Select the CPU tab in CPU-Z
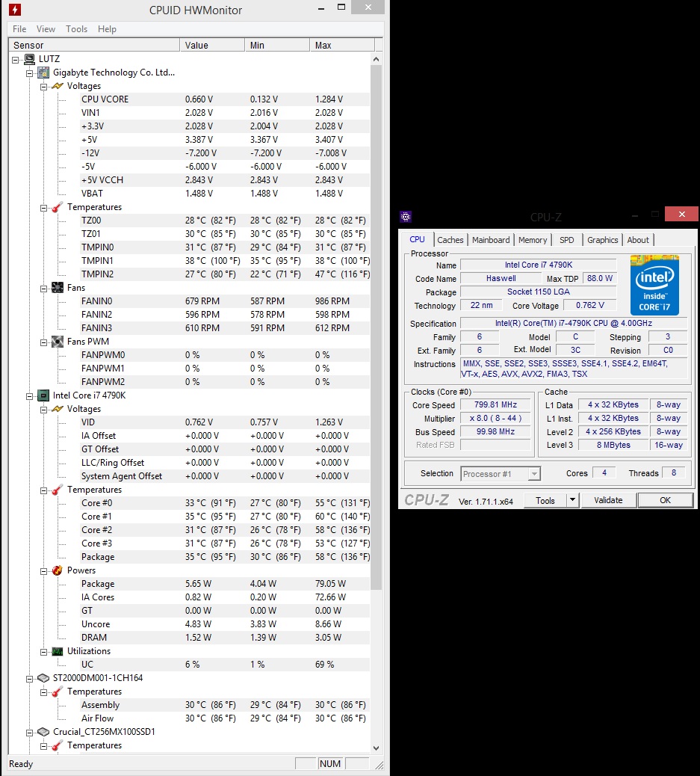This screenshot has width=700, height=776. (x=417, y=239)
